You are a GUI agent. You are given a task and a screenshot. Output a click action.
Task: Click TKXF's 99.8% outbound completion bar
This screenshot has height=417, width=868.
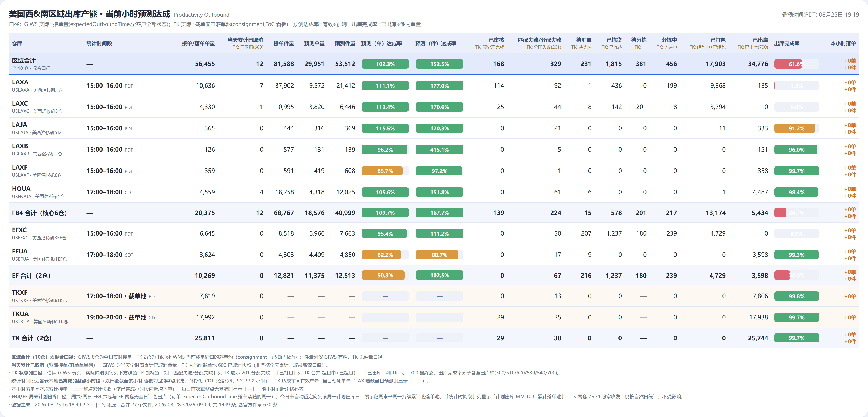[797, 296]
